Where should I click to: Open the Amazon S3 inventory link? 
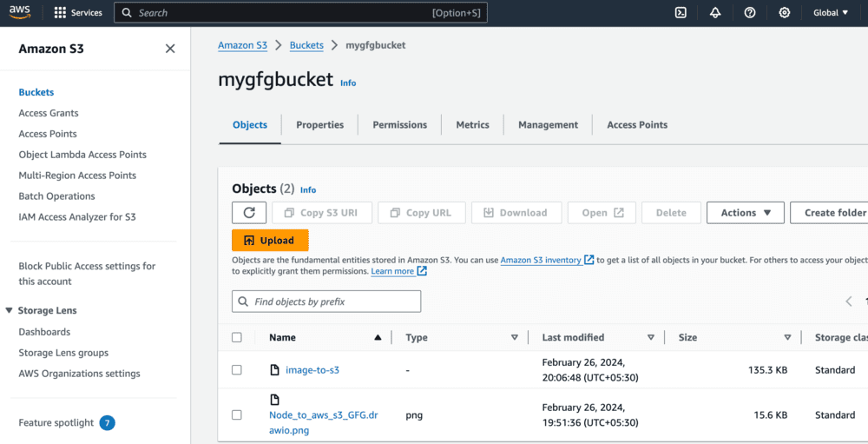pyautogui.click(x=541, y=260)
